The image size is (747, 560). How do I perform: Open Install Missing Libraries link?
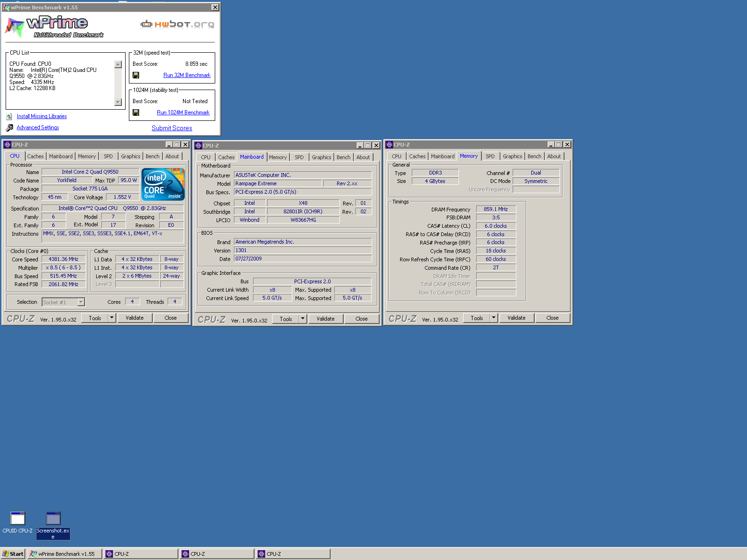click(42, 116)
